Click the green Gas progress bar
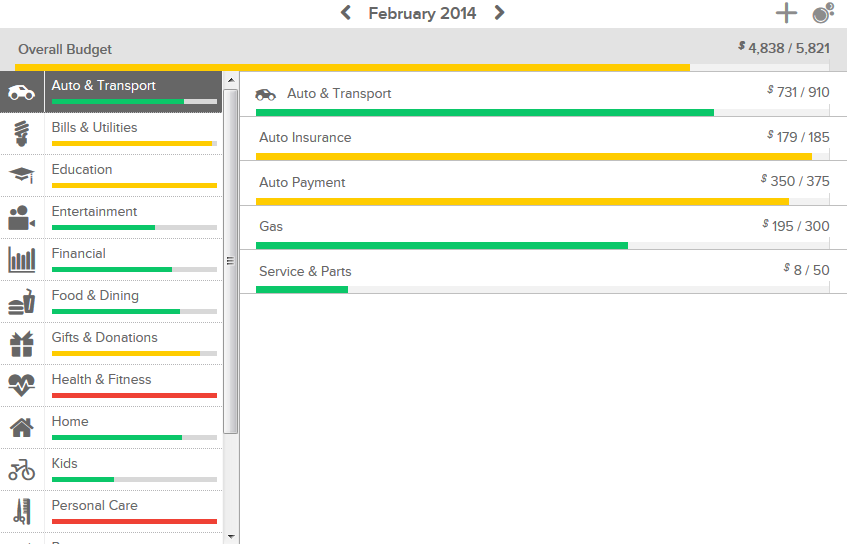Screen dimensions: 847x544 coord(442,246)
